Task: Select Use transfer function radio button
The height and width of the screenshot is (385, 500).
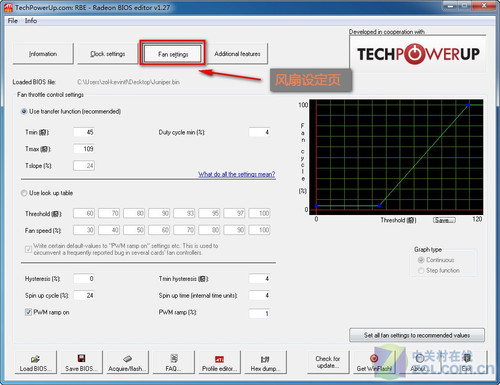Action: coord(24,111)
